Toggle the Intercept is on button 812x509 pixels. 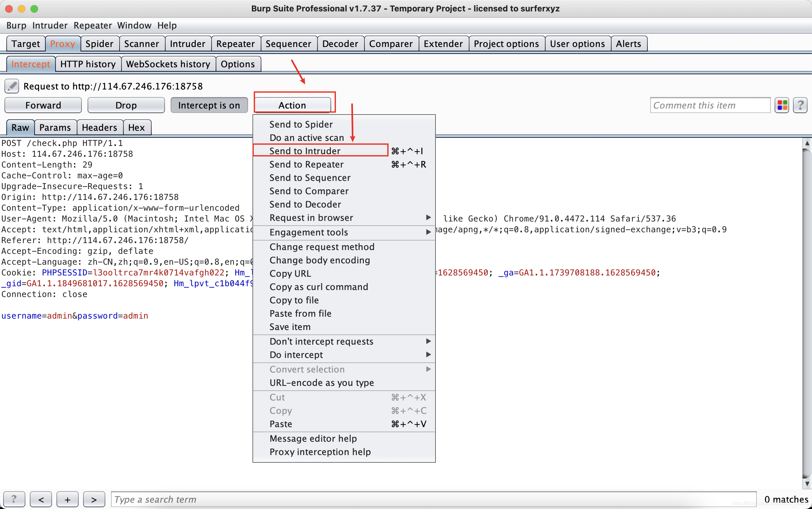pos(209,105)
